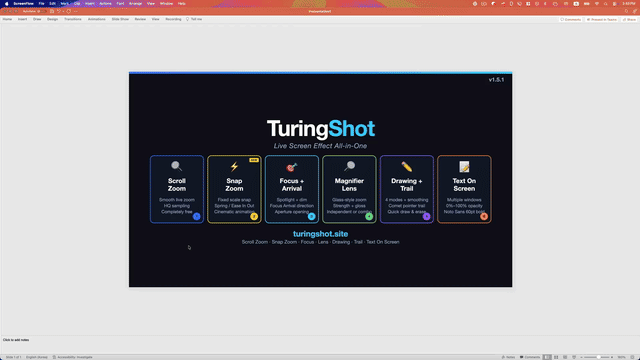Click 'Live Screen Effect All-in-One' subtitle
The width and height of the screenshot is (640, 360).
[320, 146]
